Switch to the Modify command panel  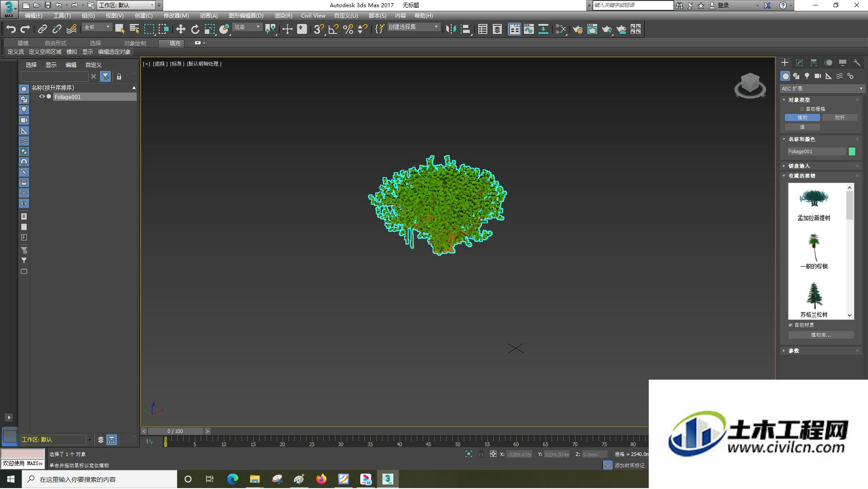(x=799, y=63)
